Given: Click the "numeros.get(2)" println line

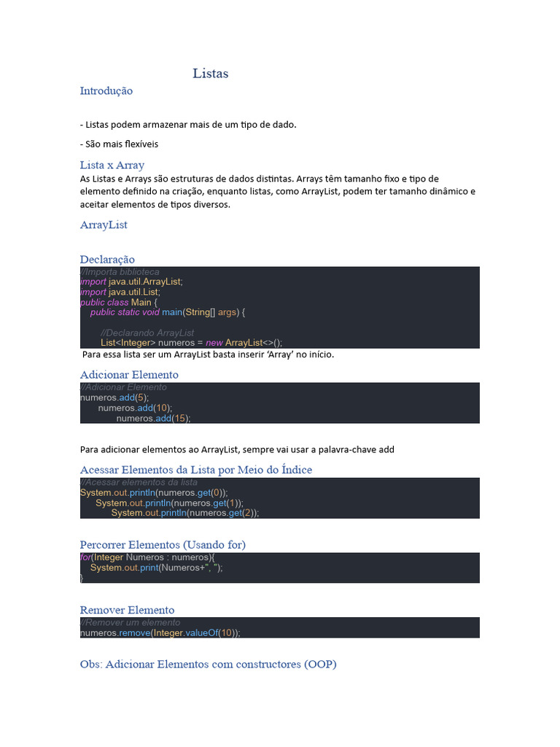Looking at the screenshot, I should pyautogui.click(x=185, y=513).
